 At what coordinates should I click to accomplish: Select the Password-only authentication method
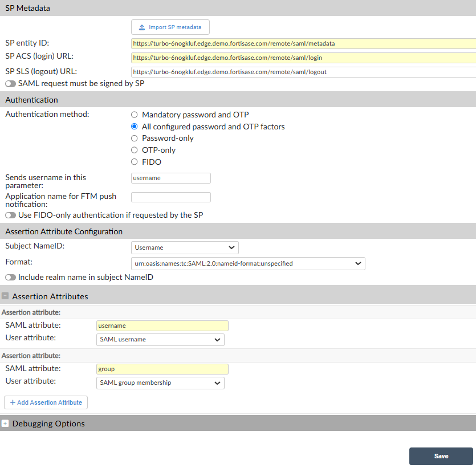point(134,138)
